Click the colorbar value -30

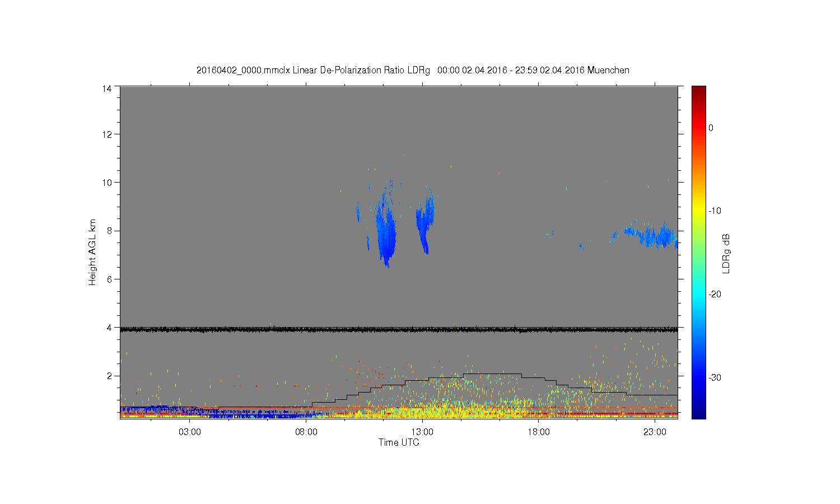[715, 378]
